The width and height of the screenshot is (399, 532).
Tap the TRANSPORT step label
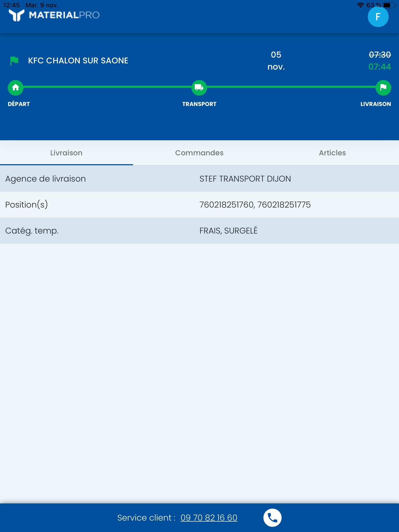[x=199, y=104]
